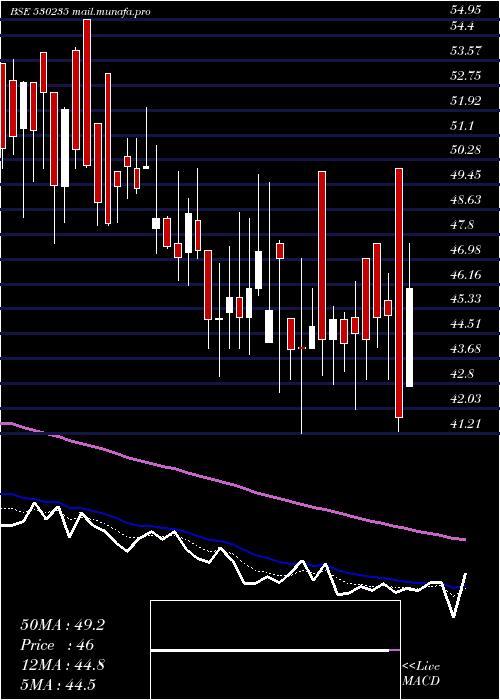
Task: Select the 54.4 price axis label
Action: 462,26
